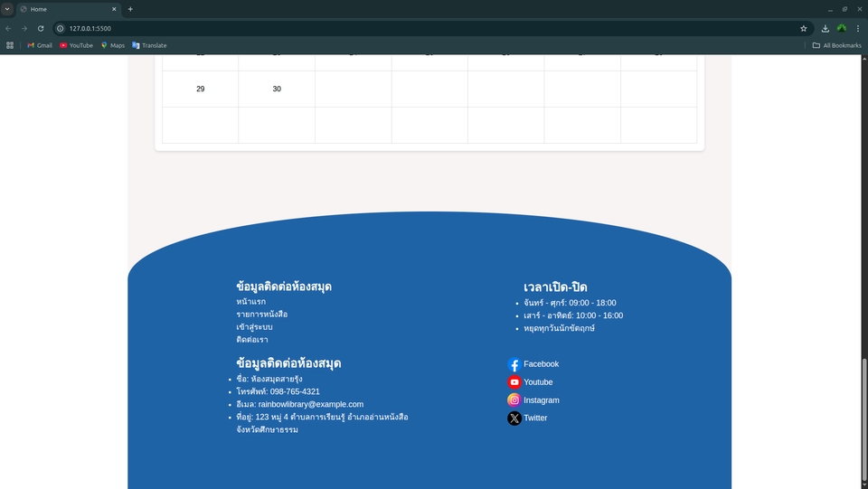Click the Instagram logo icon

[x=514, y=400]
